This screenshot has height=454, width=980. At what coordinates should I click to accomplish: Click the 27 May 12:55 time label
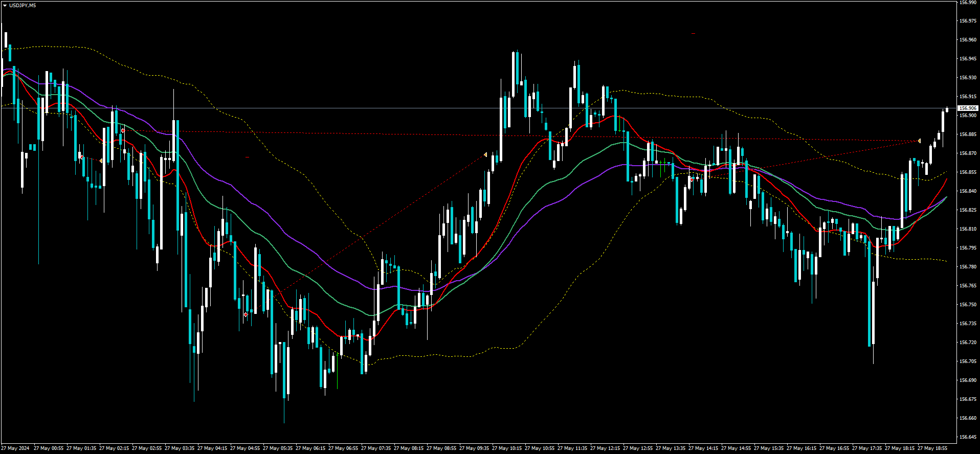point(638,448)
